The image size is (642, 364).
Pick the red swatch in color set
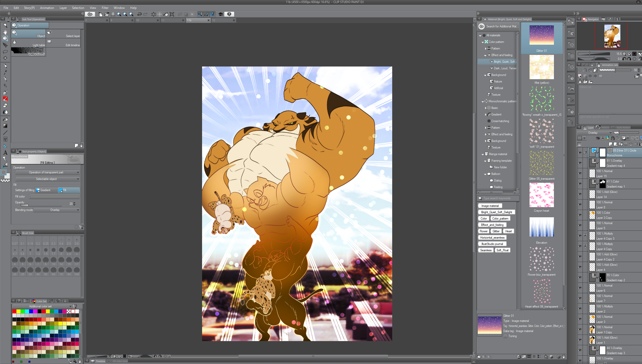(14, 311)
